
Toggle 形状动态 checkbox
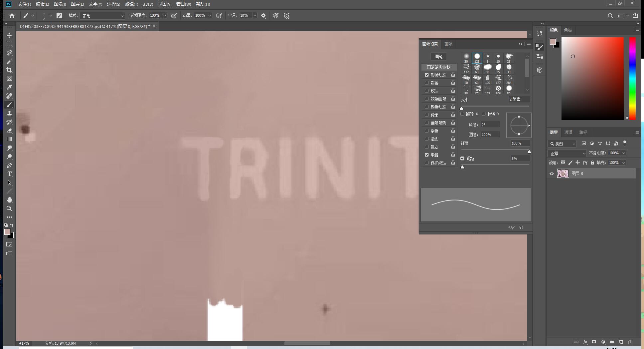tap(427, 75)
